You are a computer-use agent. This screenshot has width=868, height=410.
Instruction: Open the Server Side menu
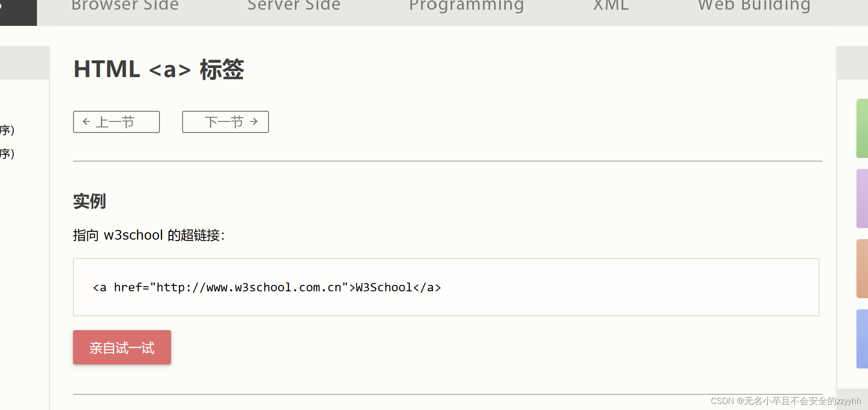click(x=294, y=6)
